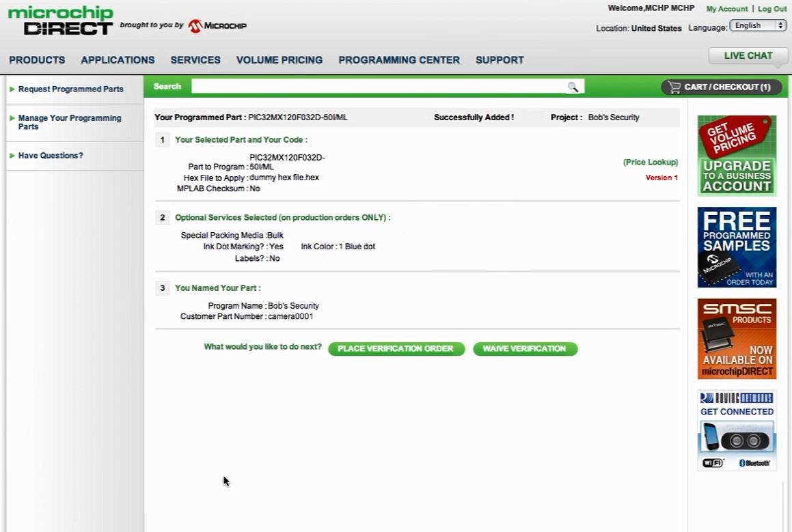Viewport: 792px width, 532px height.
Task: Open the My Account link
Action: 727,9
